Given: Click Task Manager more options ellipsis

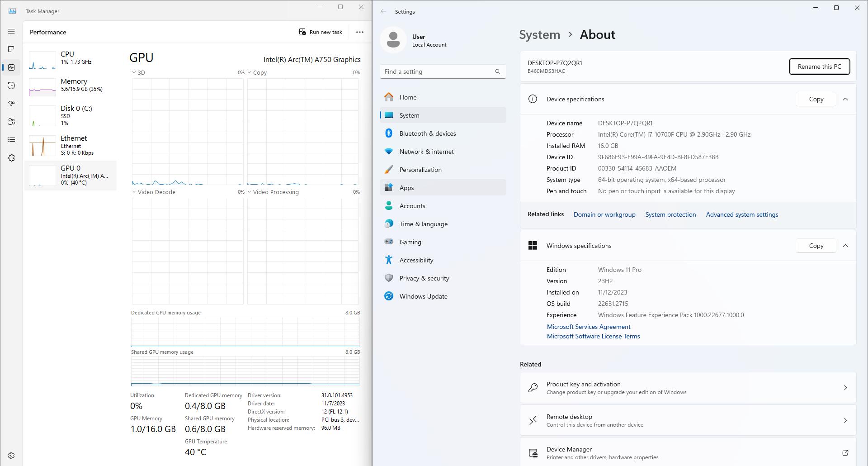Looking at the screenshot, I should click(360, 32).
